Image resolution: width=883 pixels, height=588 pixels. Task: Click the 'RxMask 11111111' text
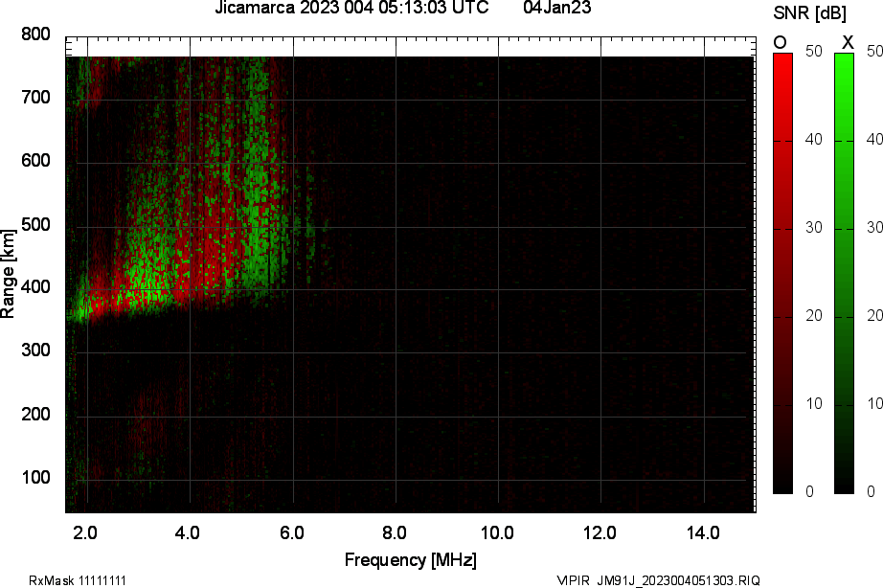[x=78, y=580]
